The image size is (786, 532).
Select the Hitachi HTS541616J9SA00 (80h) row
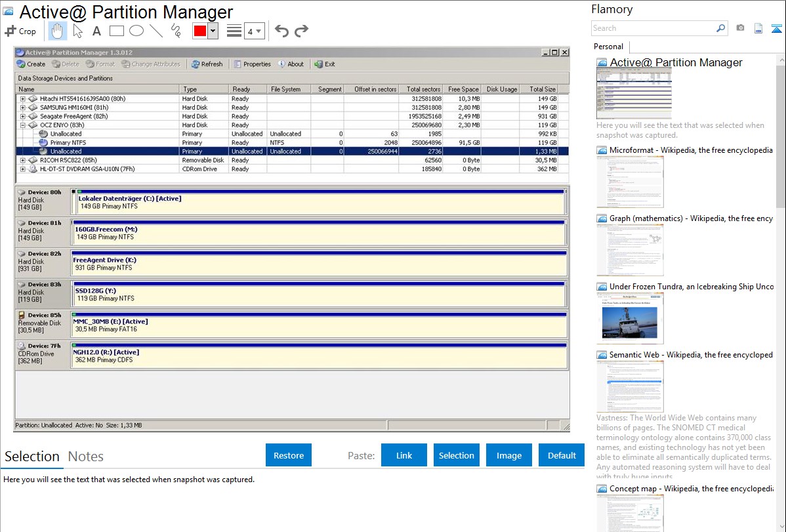coord(292,99)
